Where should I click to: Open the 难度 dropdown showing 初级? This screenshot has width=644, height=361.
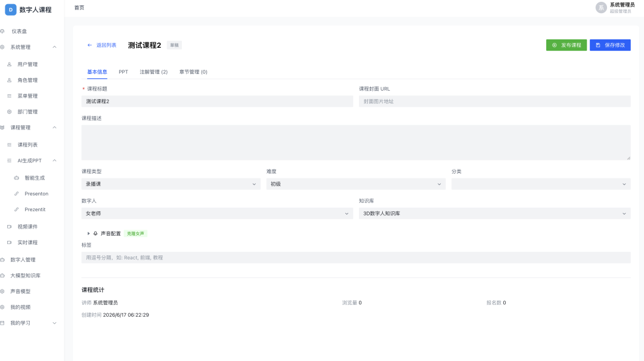tap(355, 184)
